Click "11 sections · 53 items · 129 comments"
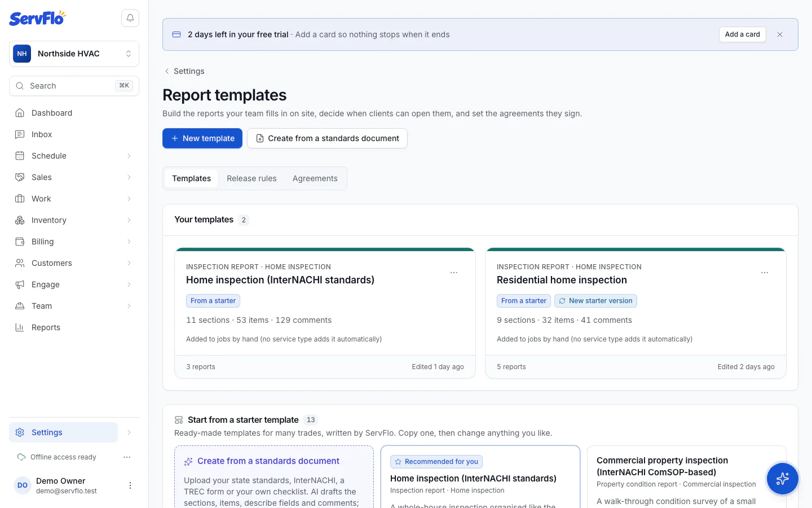812x508 pixels. tap(259, 320)
